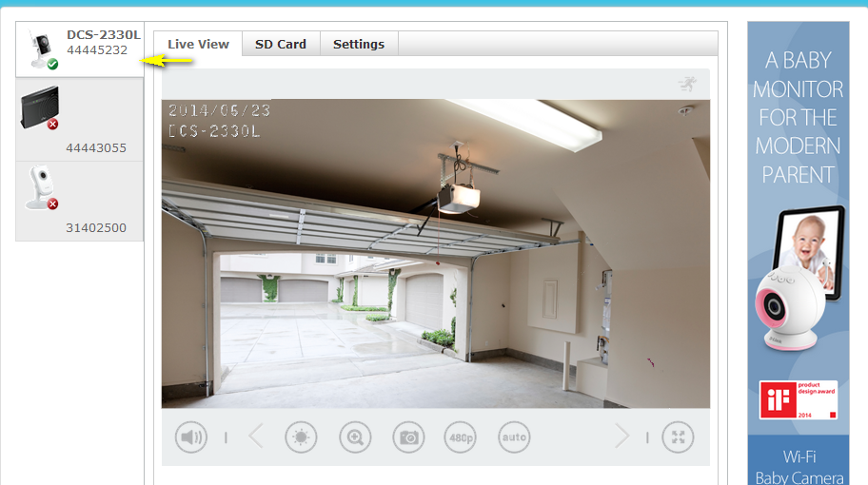Click the live garage video feed
The image size is (868, 485).
click(x=435, y=253)
